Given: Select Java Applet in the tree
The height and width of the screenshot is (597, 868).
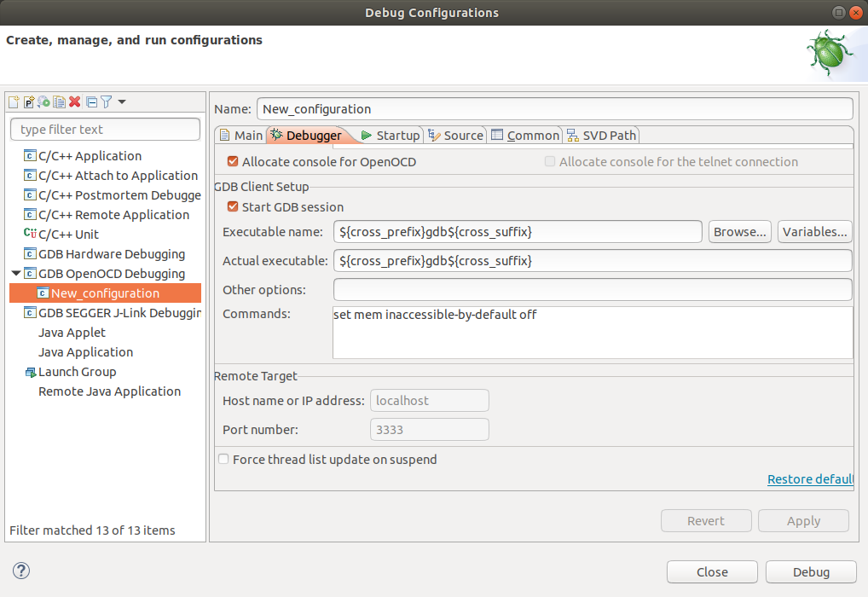Looking at the screenshot, I should [x=72, y=333].
